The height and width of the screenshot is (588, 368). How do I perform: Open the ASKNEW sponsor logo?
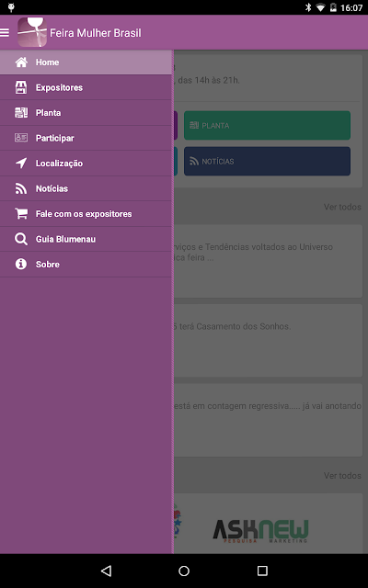pyautogui.click(x=260, y=531)
